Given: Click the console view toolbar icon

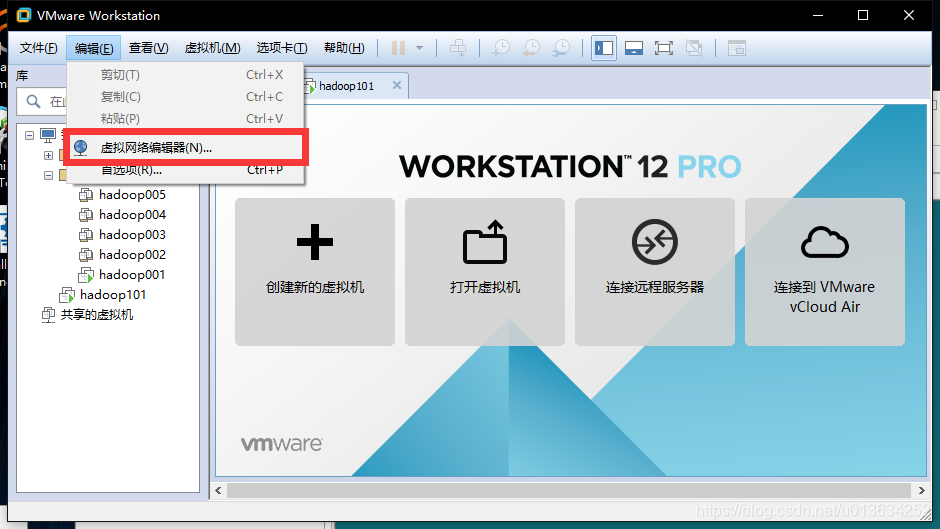Looking at the screenshot, I should pos(736,48).
